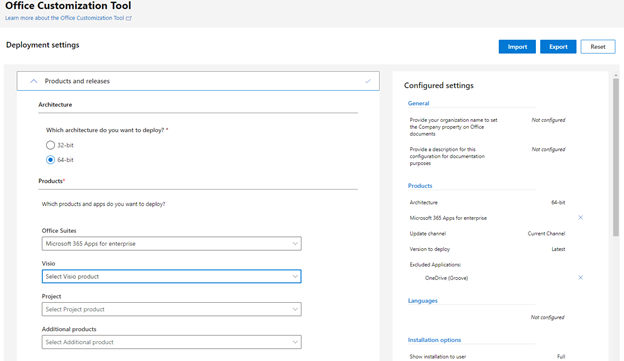Open Learn more about the Office Customization Tool
Viewport: 624px width, 361px height.
tap(64, 18)
